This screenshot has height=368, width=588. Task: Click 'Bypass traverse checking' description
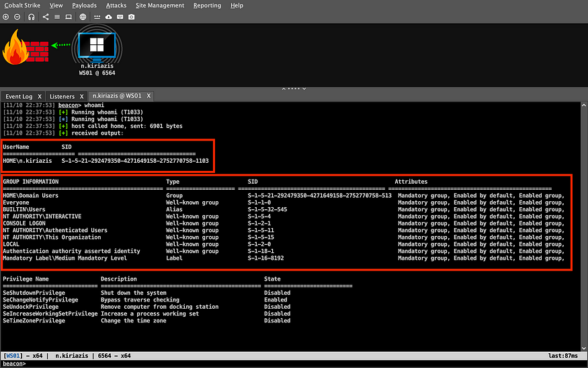(140, 299)
